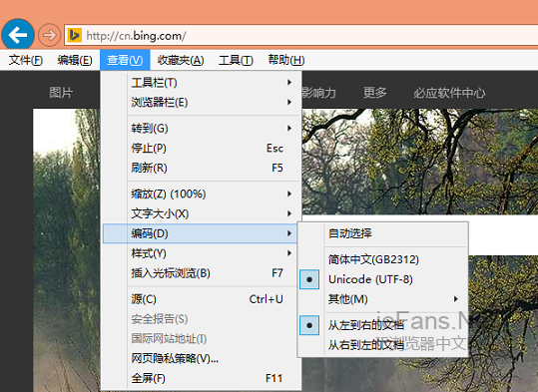Open the 帮助(H) menu
The image size is (538, 392).
[286, 61]
